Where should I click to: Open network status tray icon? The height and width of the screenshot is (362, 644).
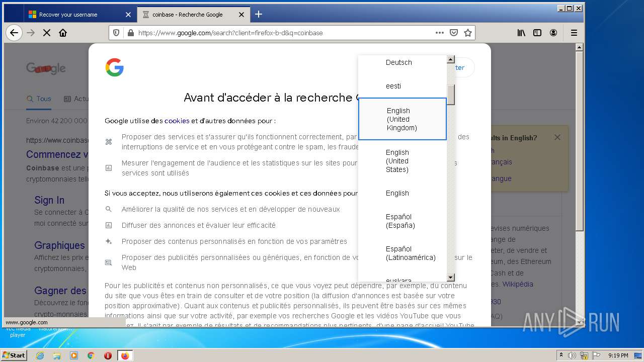[584, 355]
